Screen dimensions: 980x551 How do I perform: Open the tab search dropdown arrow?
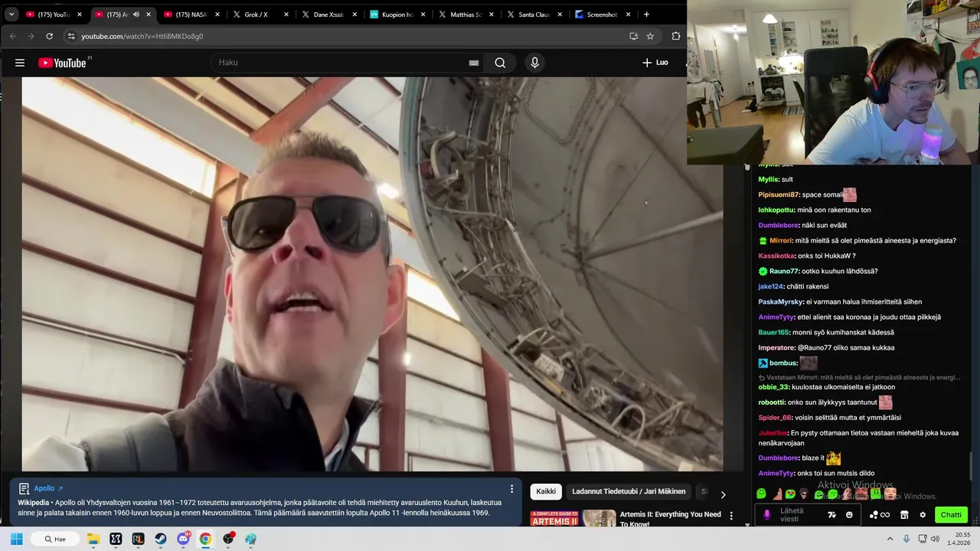coord(11,15)
